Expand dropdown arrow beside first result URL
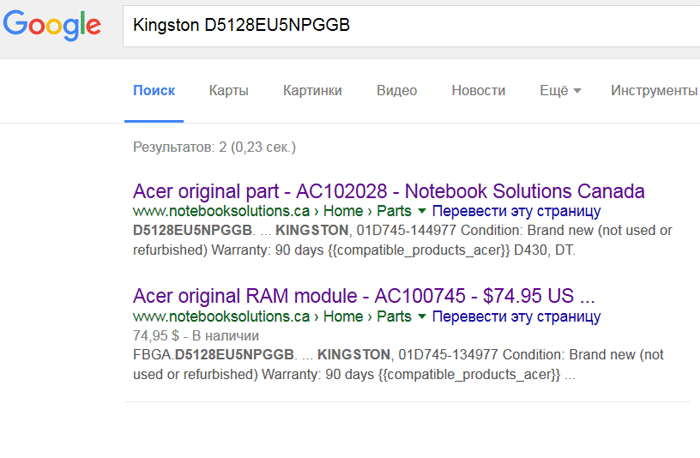The image size is (700, 458). coord(422,211)
